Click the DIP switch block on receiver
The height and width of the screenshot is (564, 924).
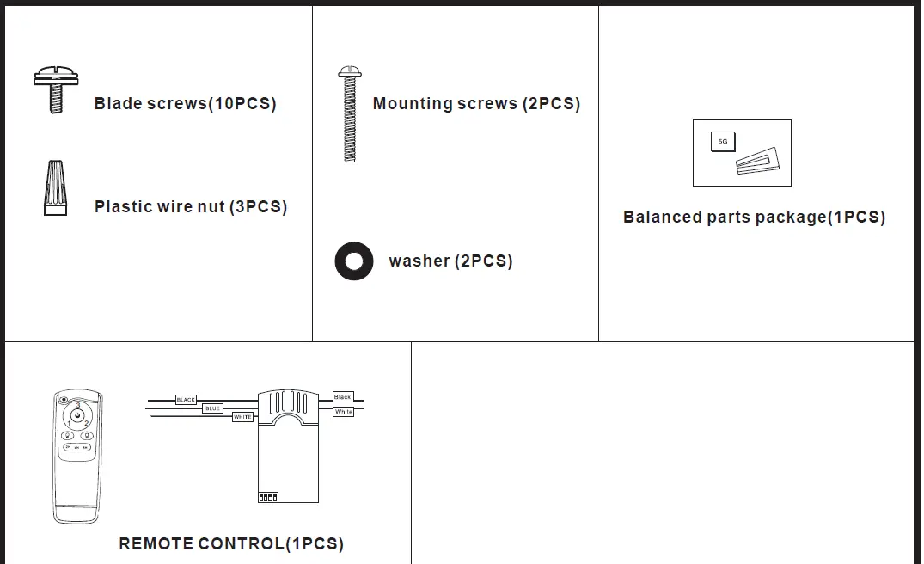267,496
